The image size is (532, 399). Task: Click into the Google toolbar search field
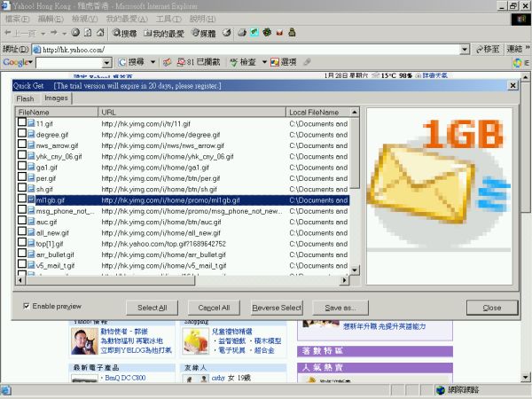[69, 62]
